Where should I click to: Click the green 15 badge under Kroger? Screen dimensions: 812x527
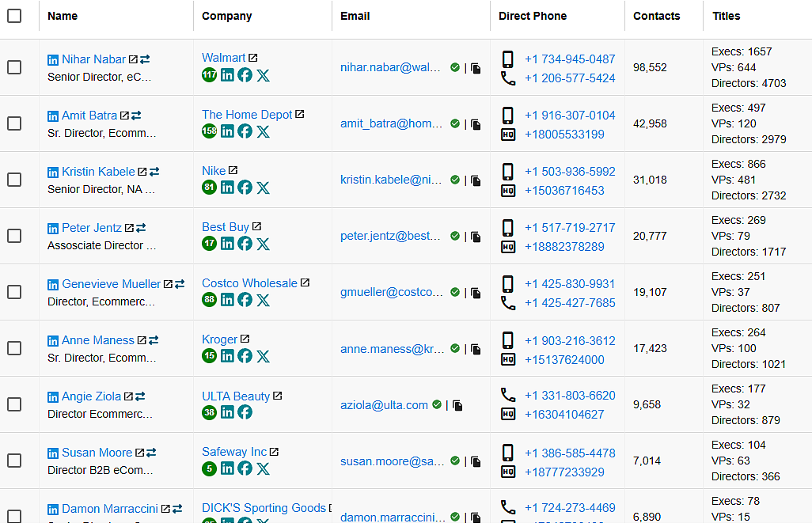click(209, 356)
